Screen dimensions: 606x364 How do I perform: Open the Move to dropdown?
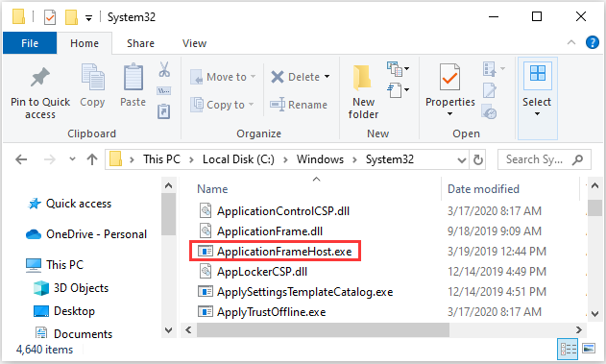click(223, 77)
